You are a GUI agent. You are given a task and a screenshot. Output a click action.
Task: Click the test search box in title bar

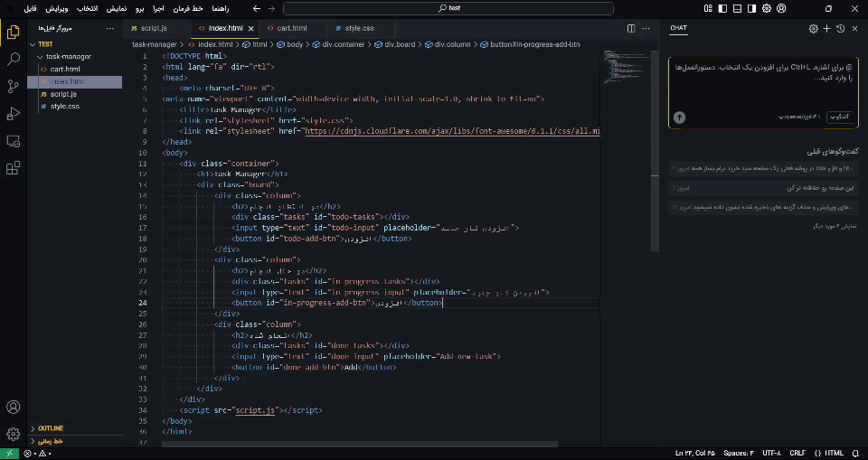coord(448,8)
